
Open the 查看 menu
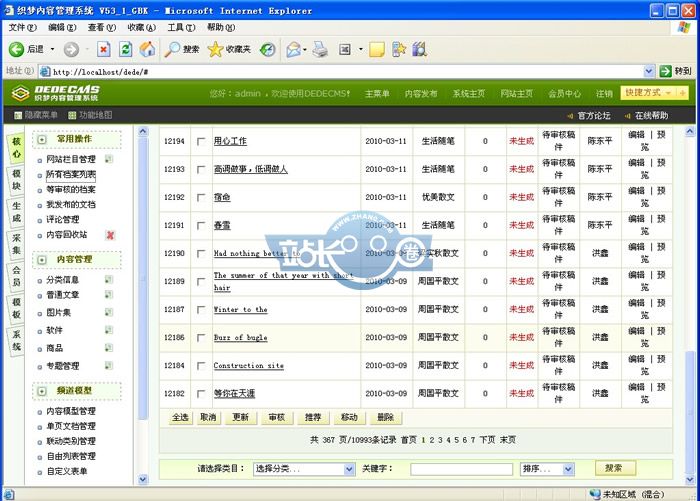[x=102, y=27]
